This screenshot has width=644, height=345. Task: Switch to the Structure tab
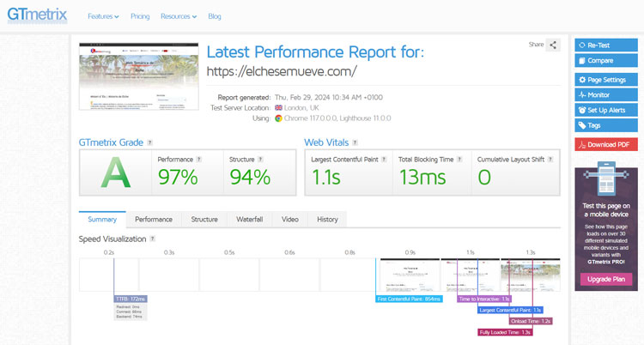pyautogui.click(x=204, y=220)
